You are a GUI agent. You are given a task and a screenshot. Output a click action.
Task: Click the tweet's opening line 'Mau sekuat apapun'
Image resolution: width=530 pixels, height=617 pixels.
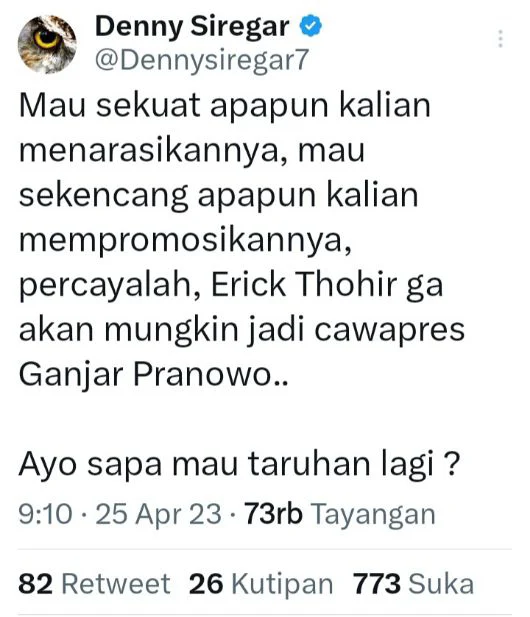pyautogui.click(x=173, y=106)
